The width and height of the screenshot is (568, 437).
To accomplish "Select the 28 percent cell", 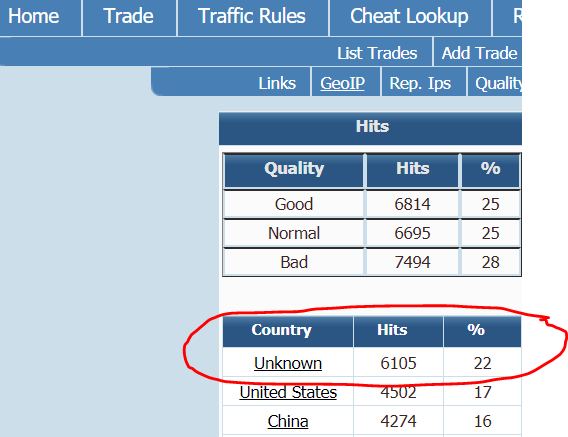I will tap(490, 262).
